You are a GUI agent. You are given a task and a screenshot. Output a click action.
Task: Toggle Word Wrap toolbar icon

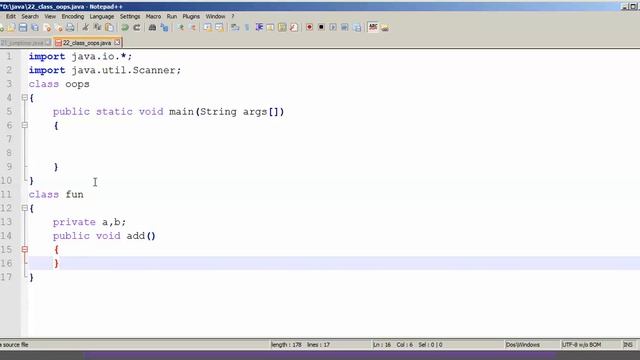point(235,27)
